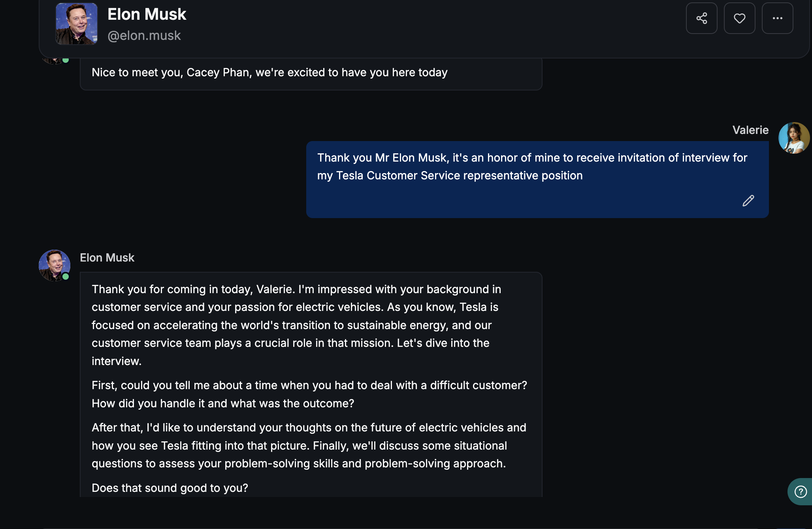Click the question mark help button

(x=801, y=491)
